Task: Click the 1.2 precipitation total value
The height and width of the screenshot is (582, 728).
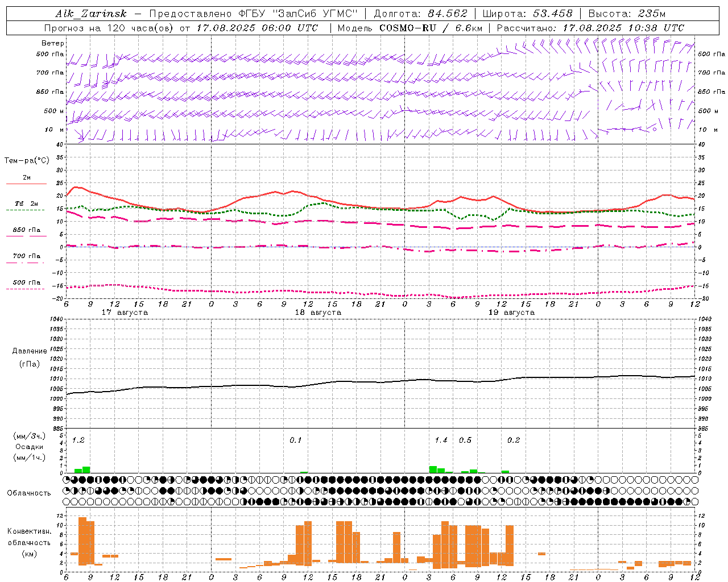Action: (78, 440)
